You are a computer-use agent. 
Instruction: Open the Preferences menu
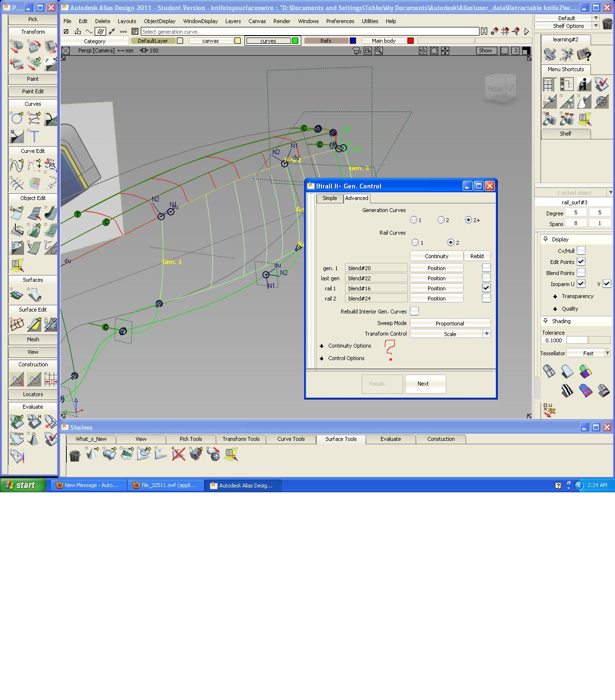pyautogui.click(x=340, y=21)
